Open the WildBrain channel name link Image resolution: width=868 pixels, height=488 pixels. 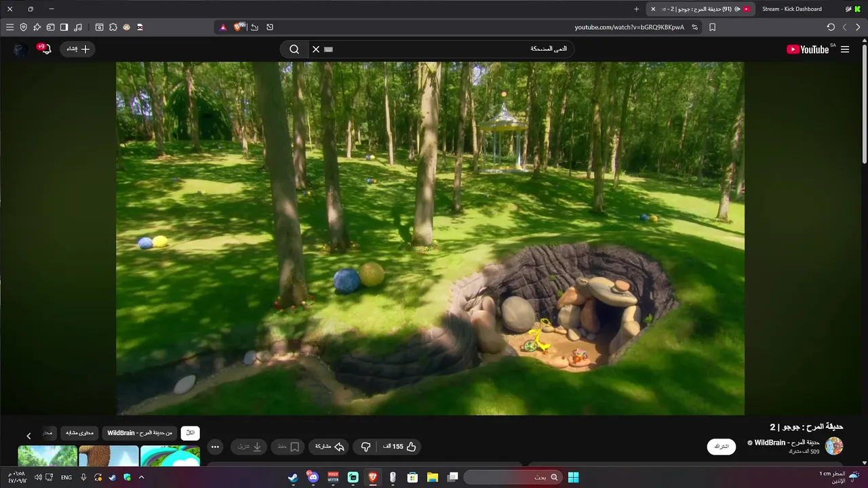pyautogui.click(x=787, y=443)
